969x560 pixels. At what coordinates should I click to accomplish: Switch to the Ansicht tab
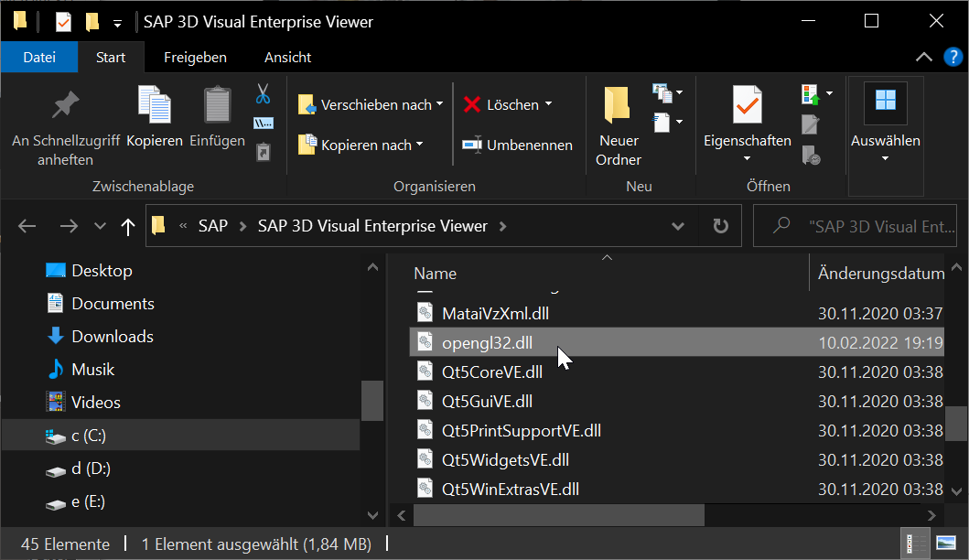[x=288, y=57]
